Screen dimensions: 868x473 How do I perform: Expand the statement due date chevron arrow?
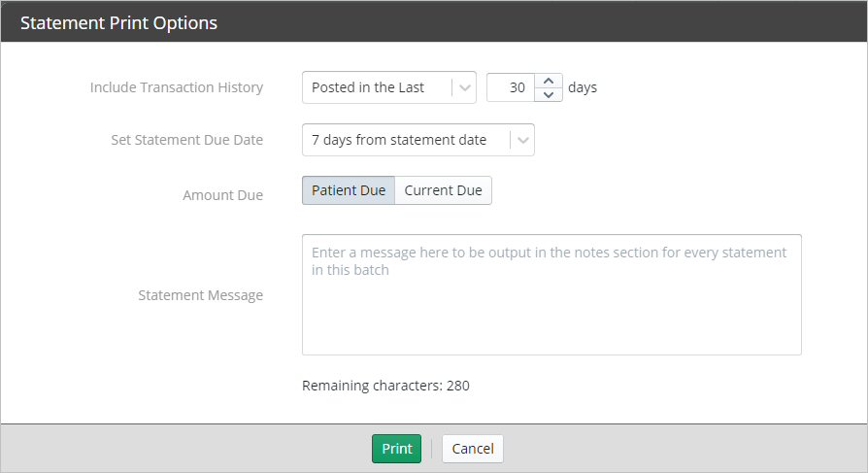coord(523,140)
